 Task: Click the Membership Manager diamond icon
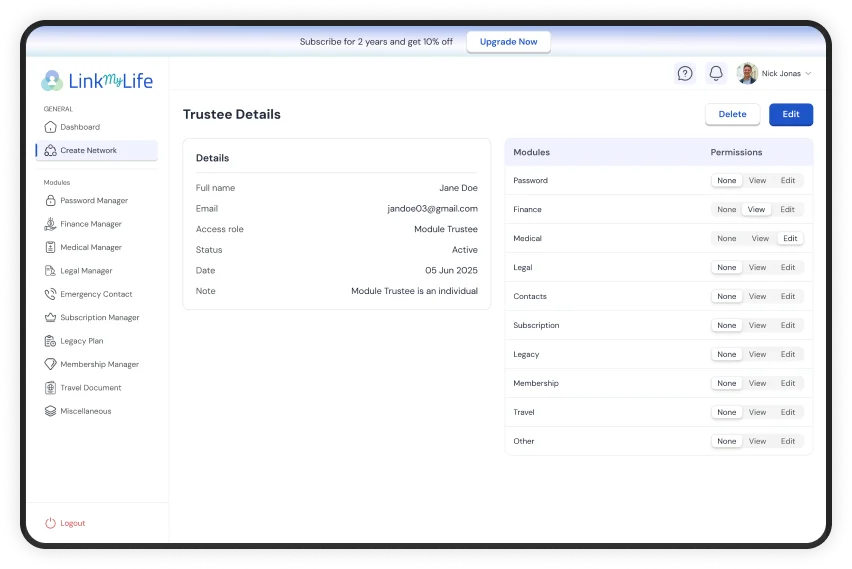tap(51, 364)
